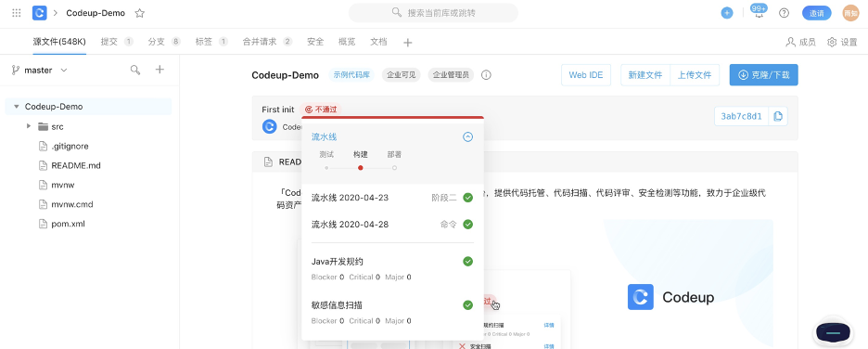868x349 pixels.
Task: Click the 不通过 failed status badge
Action: coord(321,110)
